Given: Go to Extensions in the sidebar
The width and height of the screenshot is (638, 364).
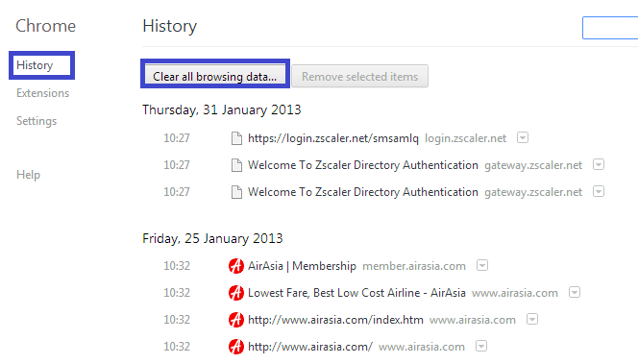Looking at the screenshot, I should pos(42,93).
